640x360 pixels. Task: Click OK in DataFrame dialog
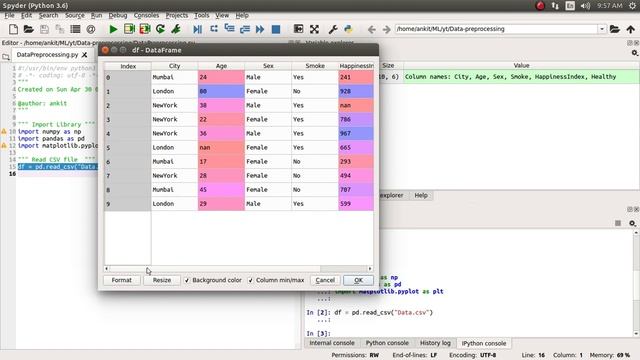click(358, 280)
